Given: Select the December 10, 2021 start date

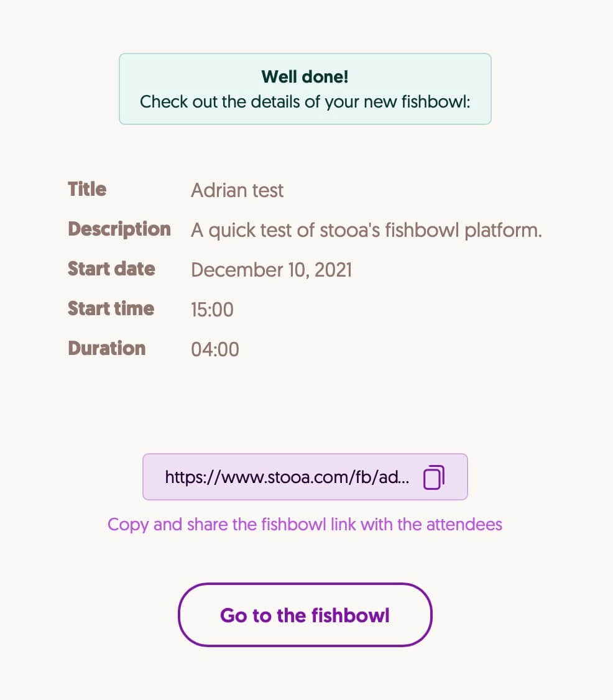Looking at the screenshot, I should pos(272,270).
